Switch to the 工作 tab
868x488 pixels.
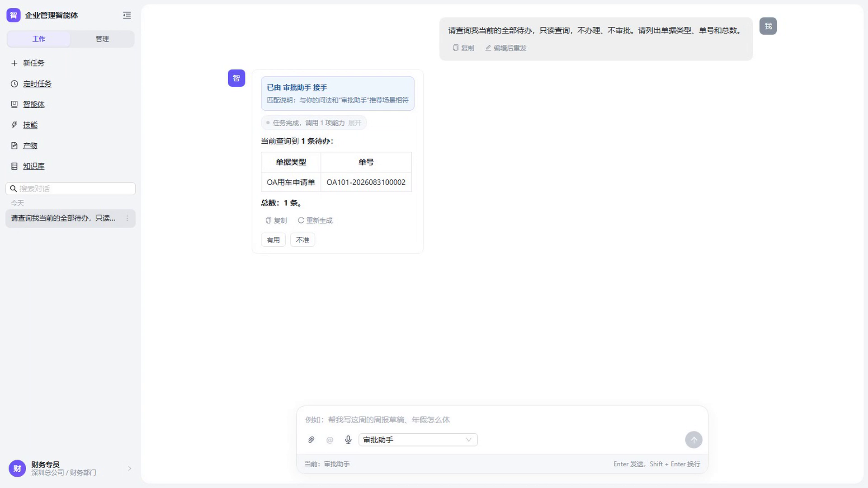pyautogui.click(x=39, y=39)
